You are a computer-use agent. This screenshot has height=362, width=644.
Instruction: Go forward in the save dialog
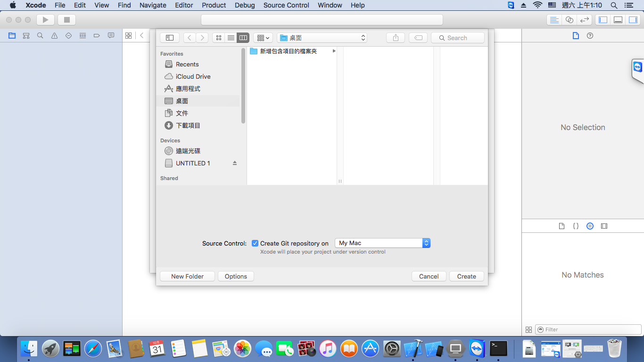[202, 38]
